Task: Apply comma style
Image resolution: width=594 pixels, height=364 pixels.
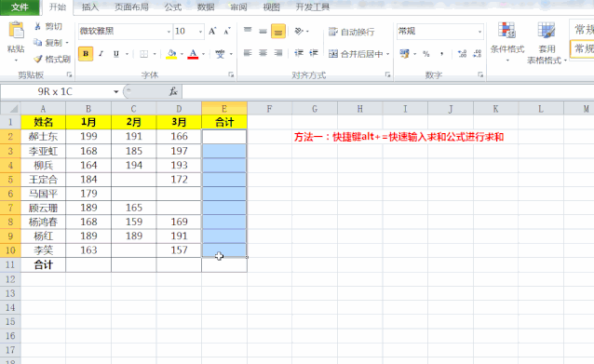Action: [441, 54]
